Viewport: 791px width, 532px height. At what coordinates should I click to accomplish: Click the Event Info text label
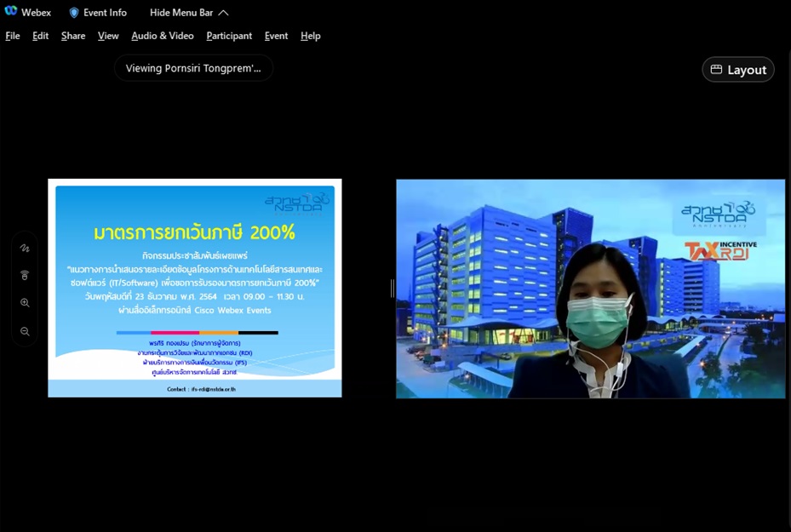105,13
